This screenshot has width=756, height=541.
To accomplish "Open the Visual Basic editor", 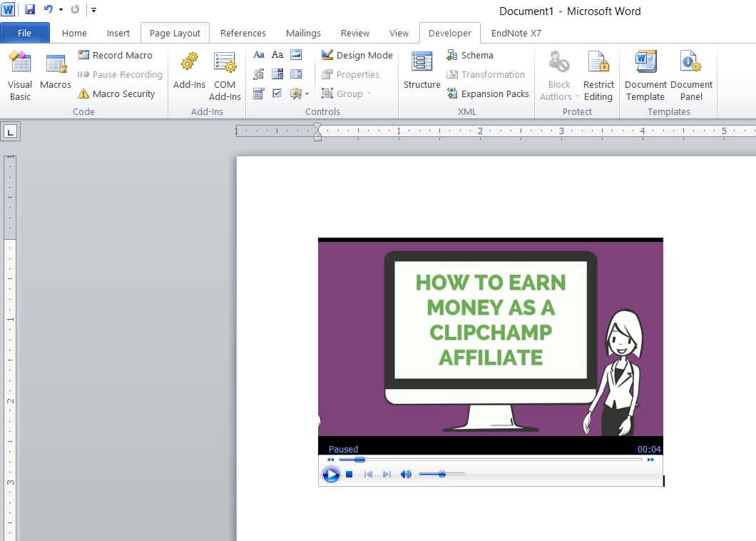I will pyautogui.click(x=20, y=76).
